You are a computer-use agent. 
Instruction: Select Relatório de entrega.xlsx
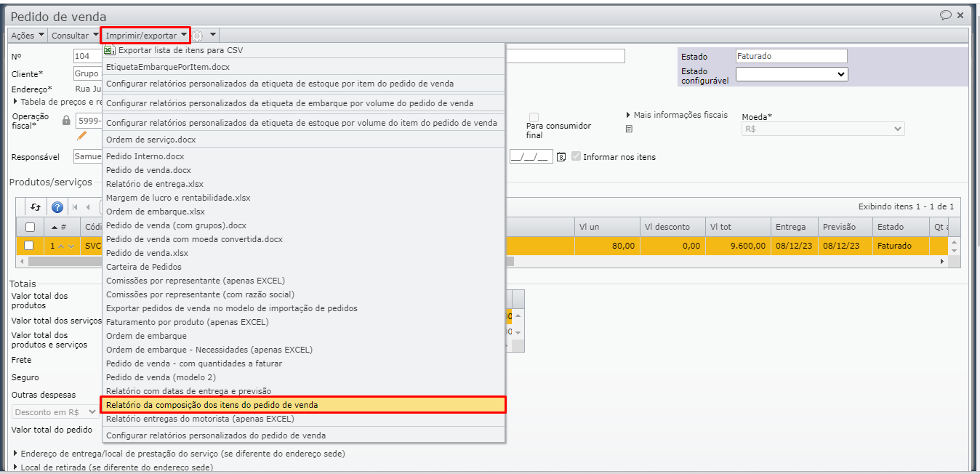pos(303,184)
